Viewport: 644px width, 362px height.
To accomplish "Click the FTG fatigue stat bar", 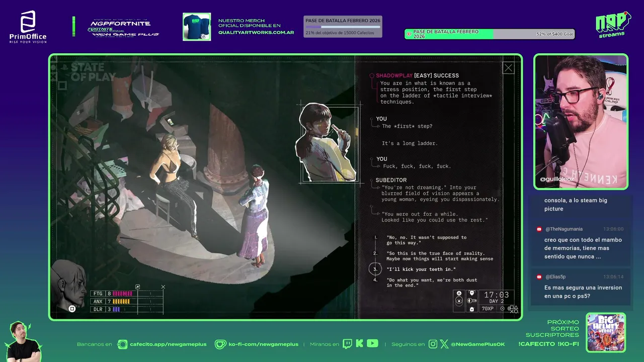I will click(127, 294).
